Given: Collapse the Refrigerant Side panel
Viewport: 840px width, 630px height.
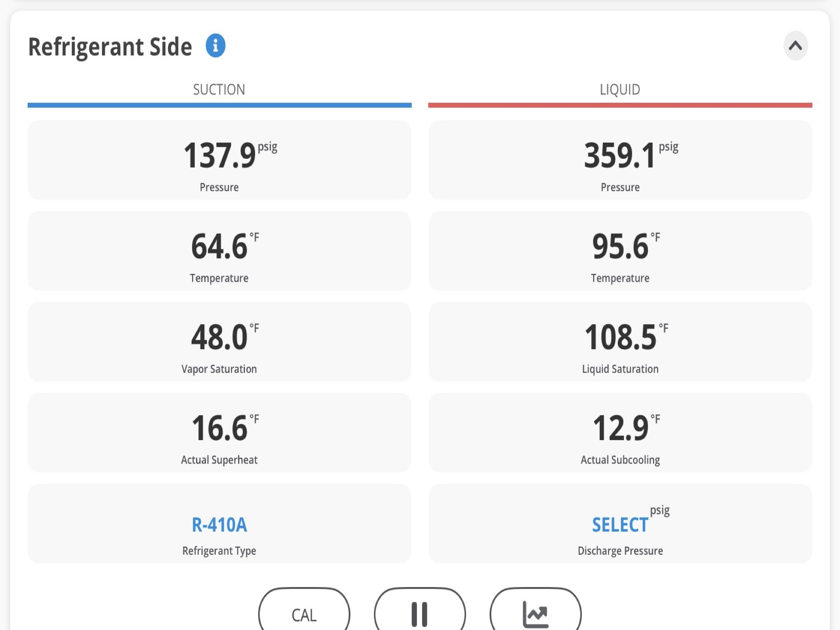Looking at the screenshot, I should coord(795,45).
